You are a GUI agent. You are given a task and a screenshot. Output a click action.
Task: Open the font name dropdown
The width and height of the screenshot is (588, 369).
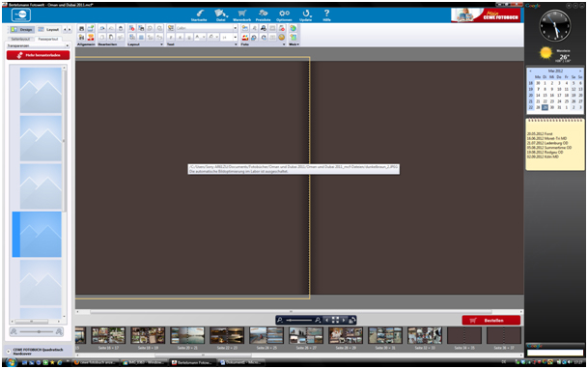click(x=207, y=28)
